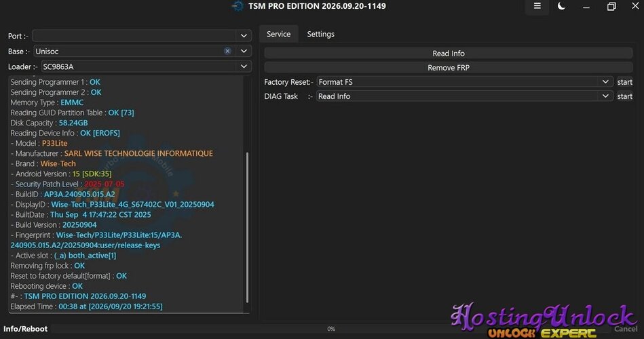Click the TSM app logo icon
This screenshot has width=644, height=339.
238,6
